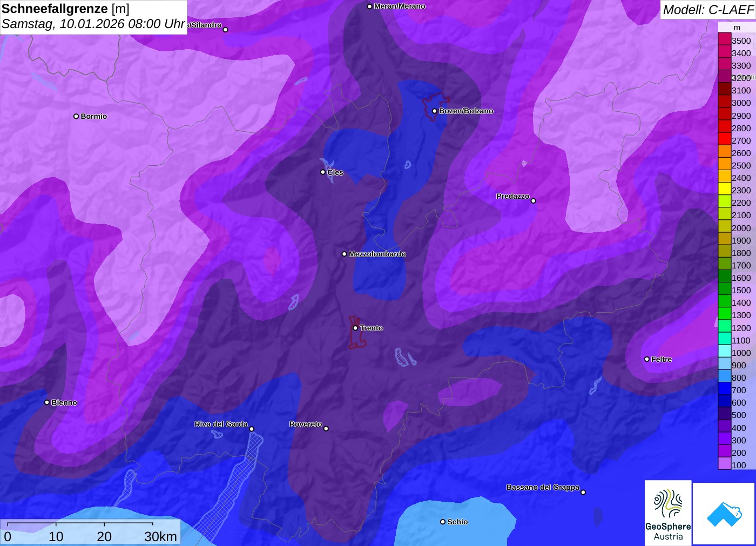Click the 2000 legend value
Image resolution: width=756 pixels, height=546 pixels.
(741, 228)
